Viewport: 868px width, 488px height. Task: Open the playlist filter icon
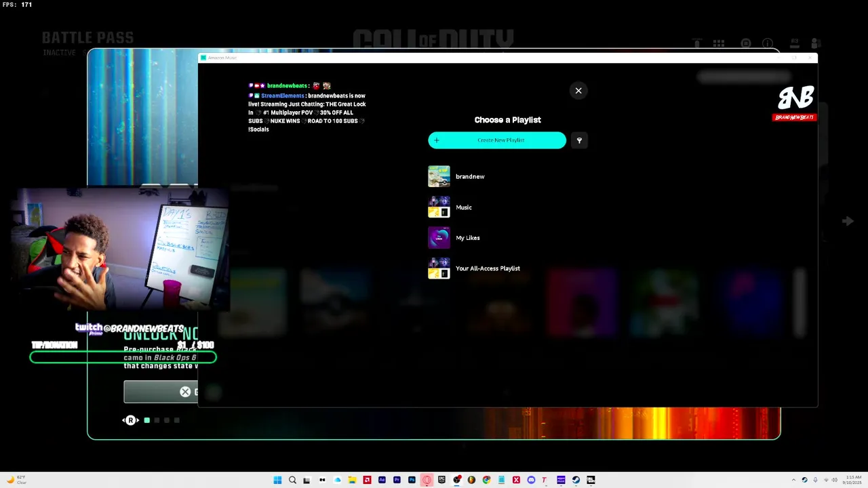tap(579, 140)
